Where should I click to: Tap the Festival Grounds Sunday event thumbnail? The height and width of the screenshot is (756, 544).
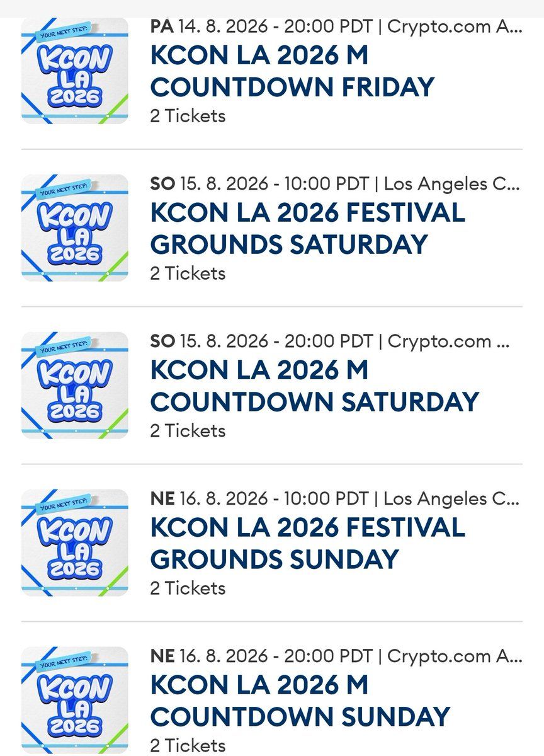click(74, 542)
